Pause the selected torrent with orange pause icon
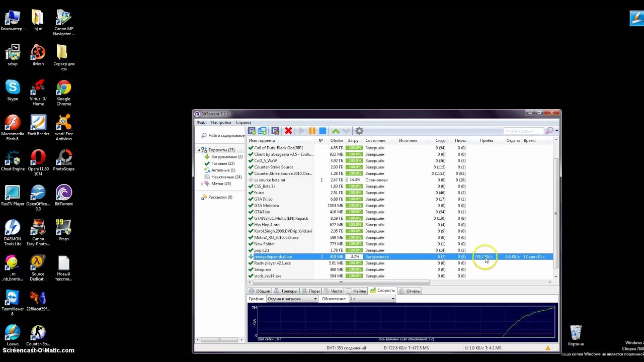The height and width of the screenshot is (362, 644). click(x=312, y=131)
